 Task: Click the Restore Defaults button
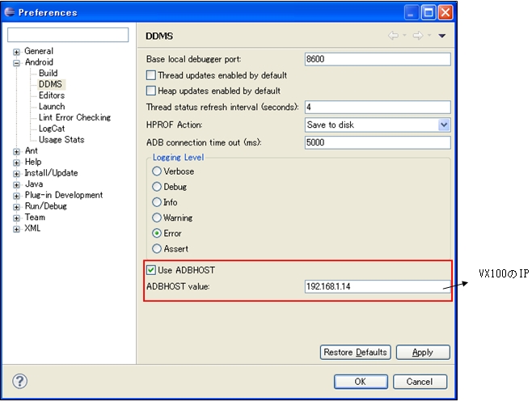[356, 352]
